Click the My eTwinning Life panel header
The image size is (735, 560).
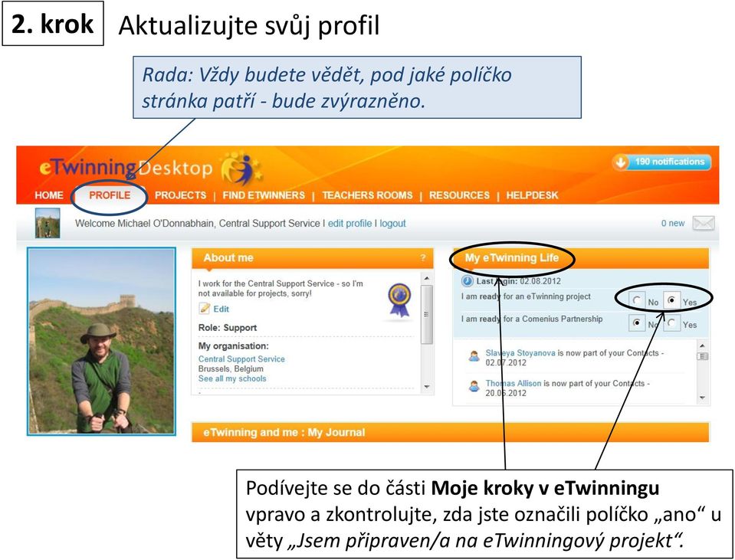581,258
